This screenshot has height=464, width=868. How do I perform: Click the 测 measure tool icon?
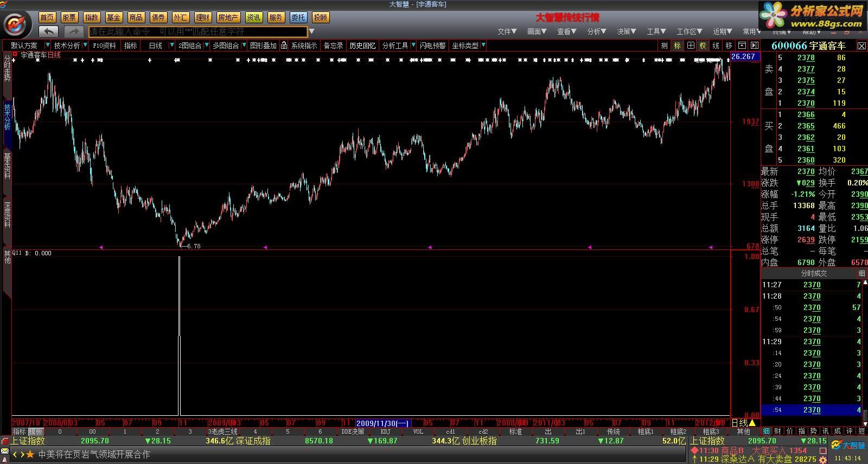(664, 46)
